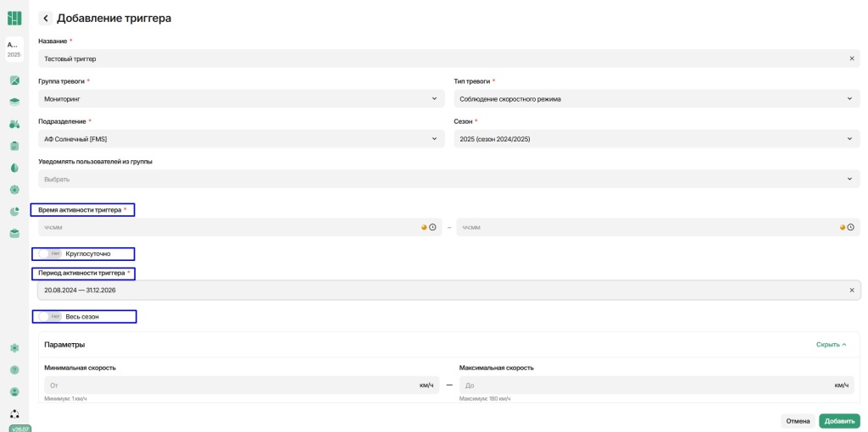The image size is (868, 432).
Task: Open the map fields sidebar icon
Action: coord(14,80)
